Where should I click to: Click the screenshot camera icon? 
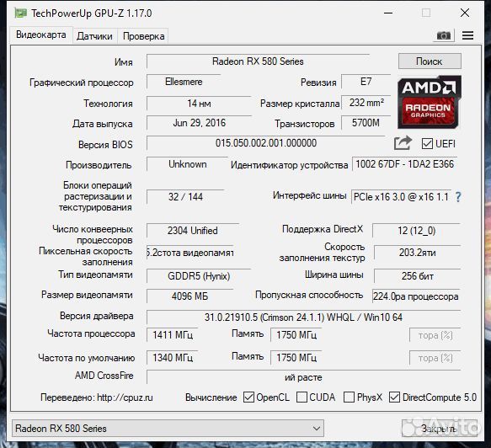click(x=444, y=35)
